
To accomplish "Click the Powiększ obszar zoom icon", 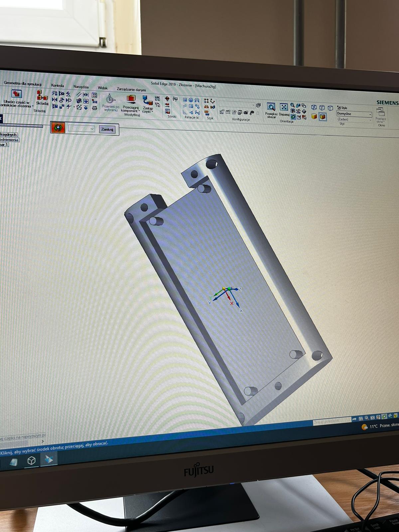I will pos(271,107).
